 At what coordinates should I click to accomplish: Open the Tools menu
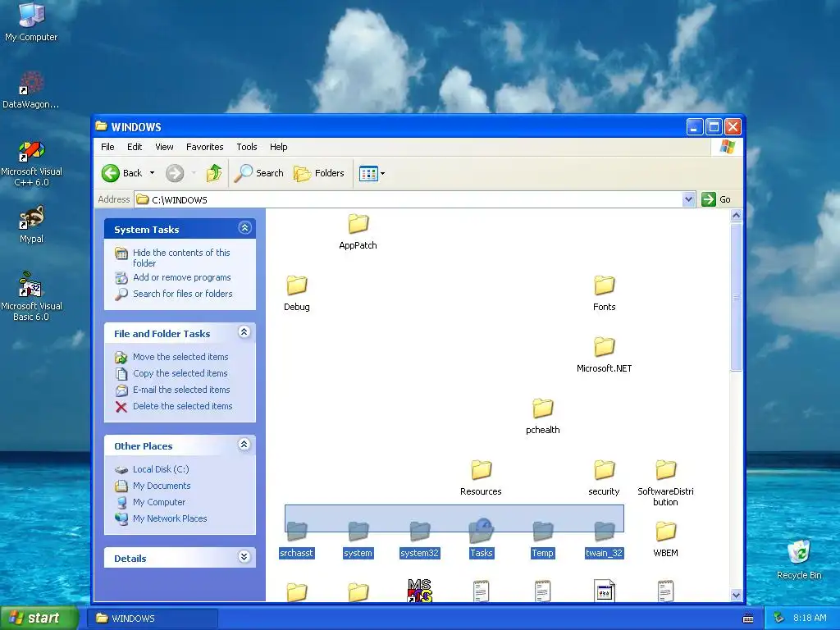[x=247, y=147]
